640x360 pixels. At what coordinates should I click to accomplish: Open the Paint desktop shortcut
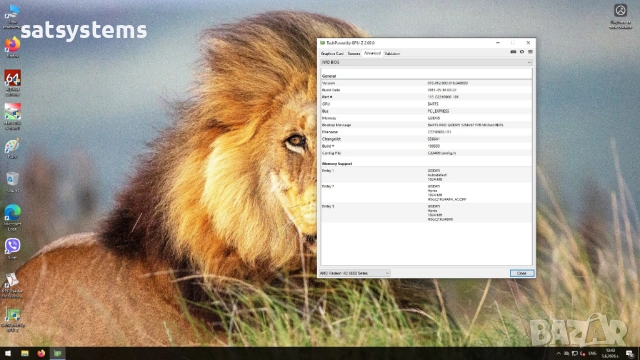click(x=12, y=149)
